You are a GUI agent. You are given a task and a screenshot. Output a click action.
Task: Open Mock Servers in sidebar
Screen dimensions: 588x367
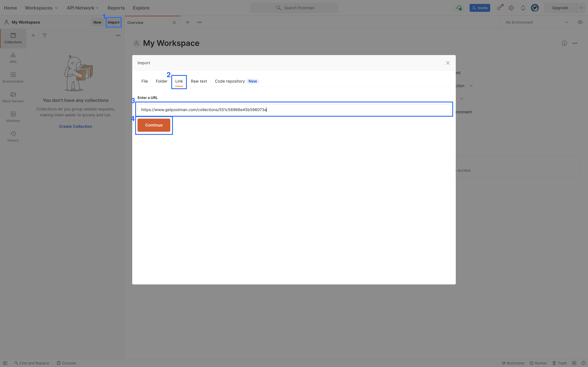pos(13,97)
